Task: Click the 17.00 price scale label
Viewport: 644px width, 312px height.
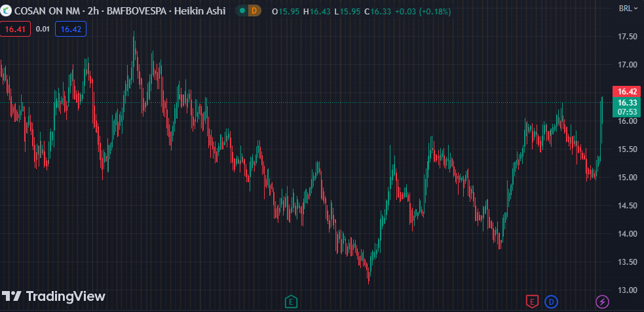Action: tap(627, 64)
